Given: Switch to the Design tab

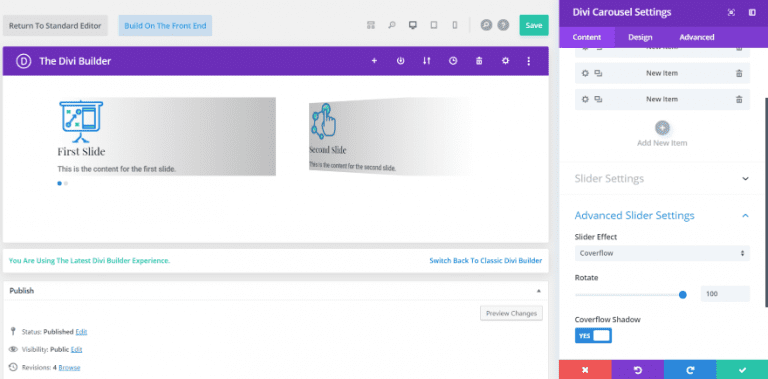Looking at the screenshot, I should [x=640, y=37].
